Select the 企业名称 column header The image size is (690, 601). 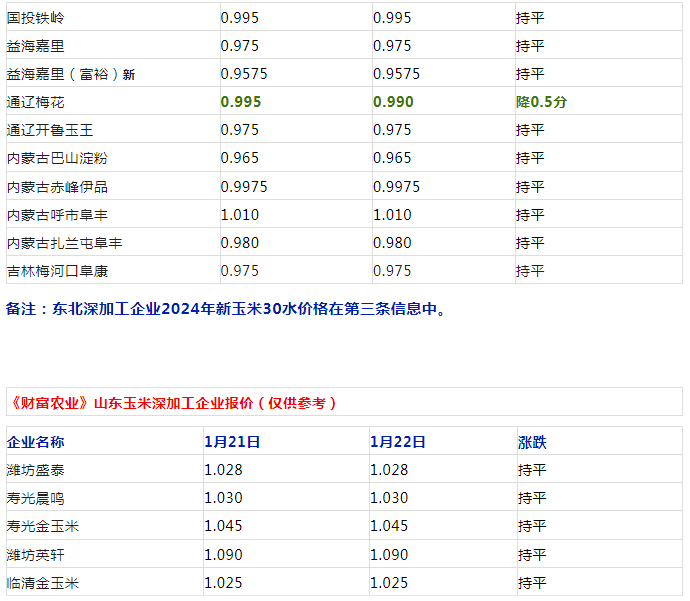(x=35, y=442)
